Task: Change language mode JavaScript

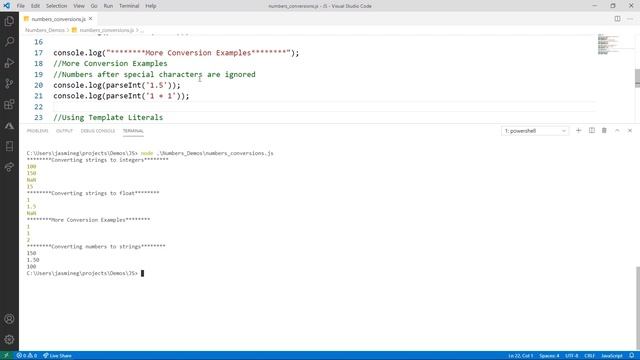Action: click(x=611, y=356)
